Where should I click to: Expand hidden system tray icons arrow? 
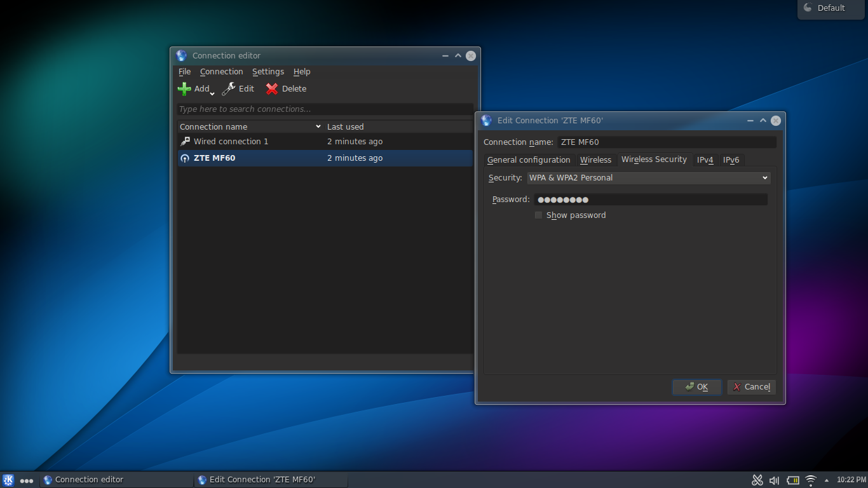tap(827, 480)
